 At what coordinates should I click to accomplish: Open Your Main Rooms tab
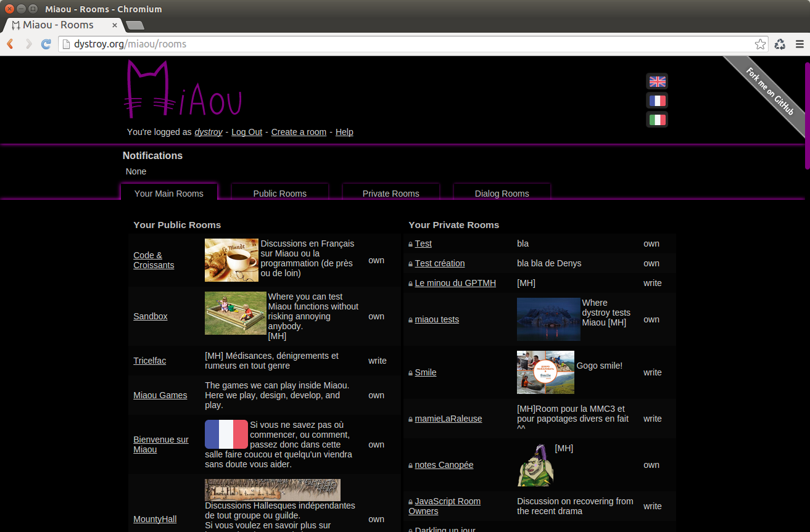click(169, 193)
